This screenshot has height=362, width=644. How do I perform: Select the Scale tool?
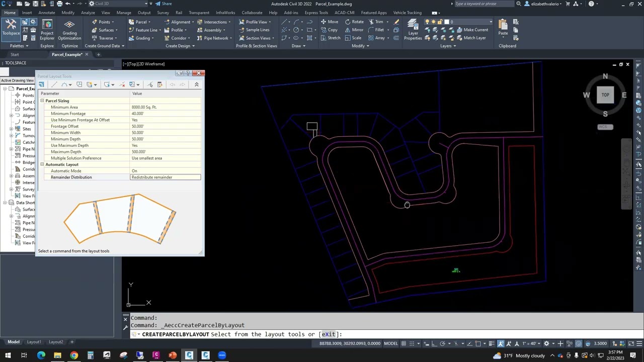pos(353,38)
